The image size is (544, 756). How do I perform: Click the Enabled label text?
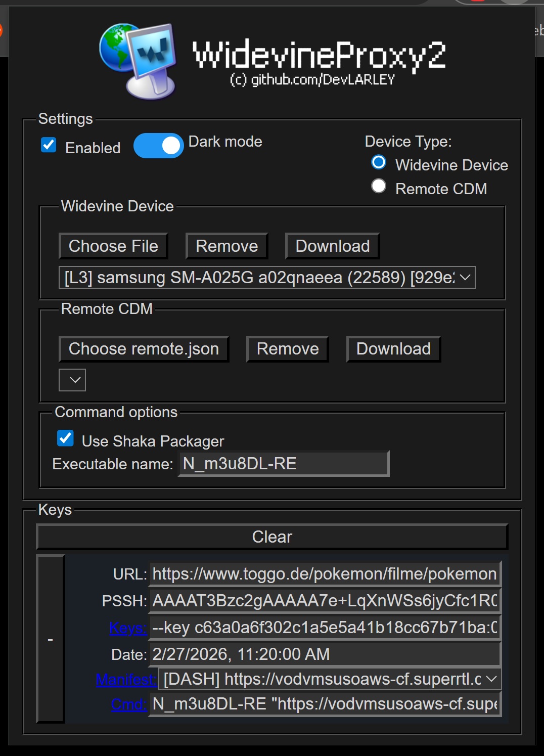(x=93, y=148)
